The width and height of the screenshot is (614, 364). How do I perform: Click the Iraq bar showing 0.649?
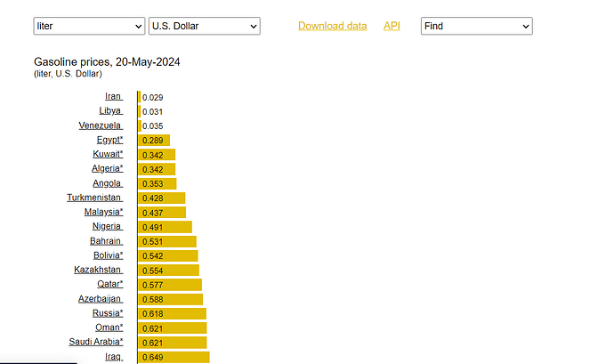coord(174,357)
